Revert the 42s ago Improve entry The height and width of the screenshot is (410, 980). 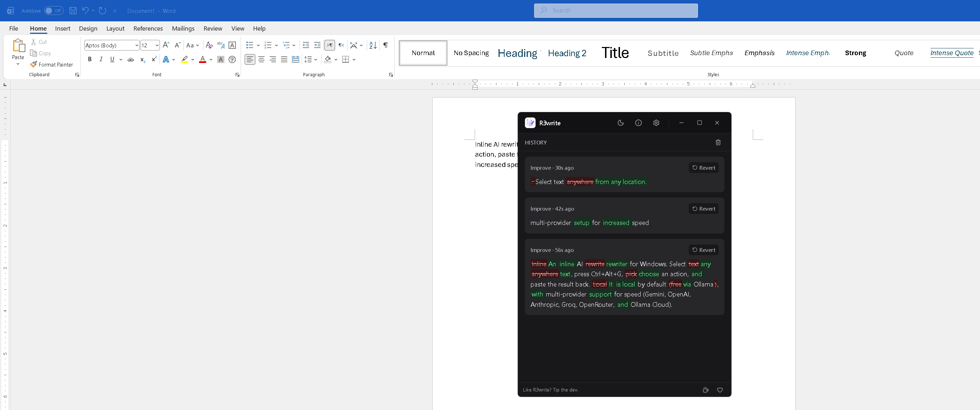point(703,209)
